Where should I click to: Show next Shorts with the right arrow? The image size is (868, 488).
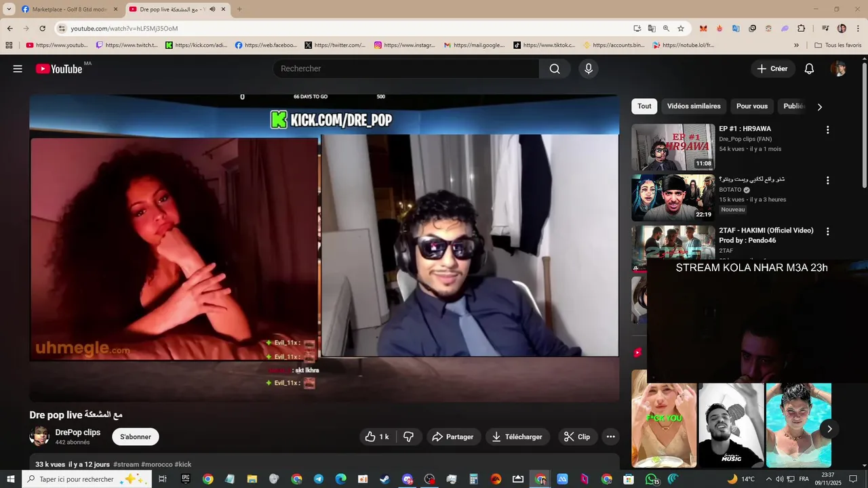[x=829, y=429]
